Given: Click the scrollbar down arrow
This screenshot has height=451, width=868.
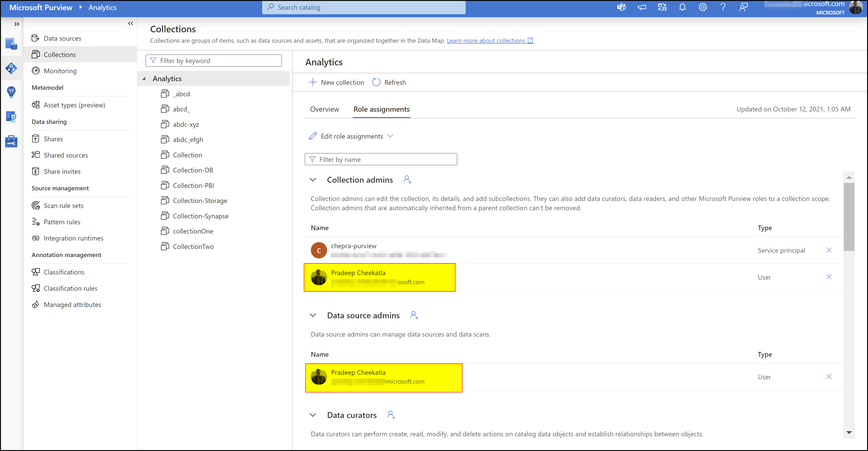Looking at the screenshot, I should point(849,432).
